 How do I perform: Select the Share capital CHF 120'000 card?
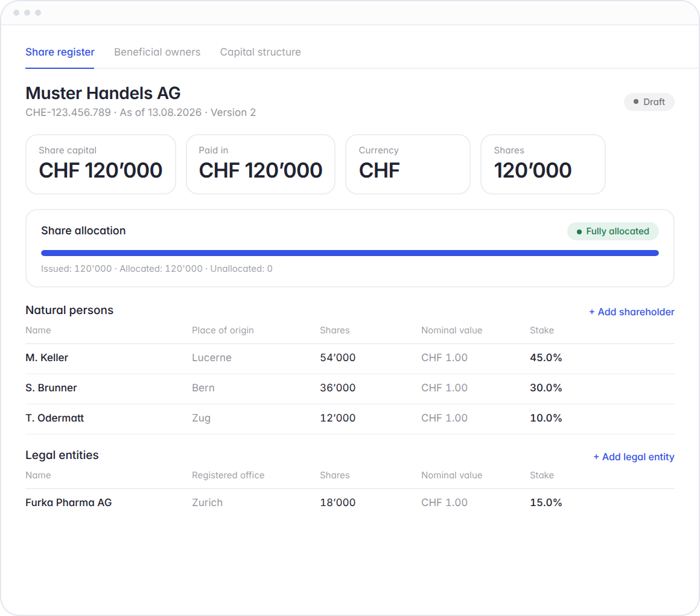pyautogui.click(x=100, y=164)
